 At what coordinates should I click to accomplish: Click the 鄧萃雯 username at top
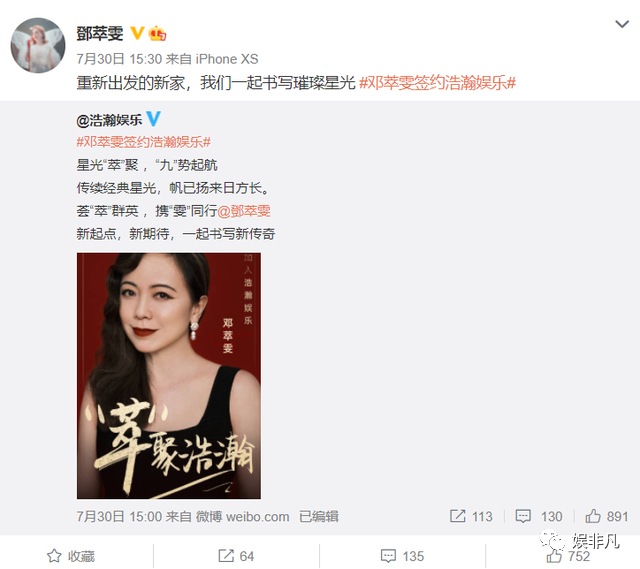click(x=100, y=33)
